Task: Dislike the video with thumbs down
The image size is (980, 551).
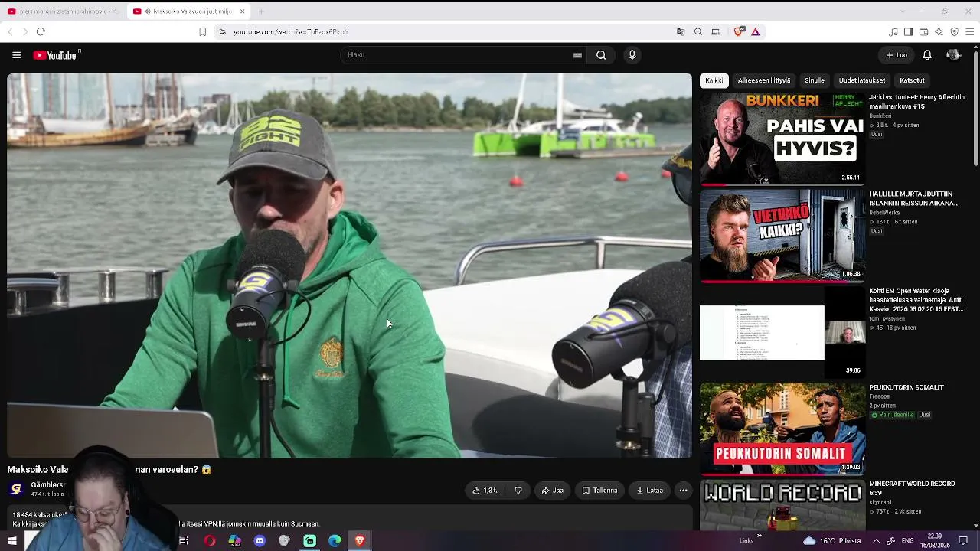Action: (518, 491)
